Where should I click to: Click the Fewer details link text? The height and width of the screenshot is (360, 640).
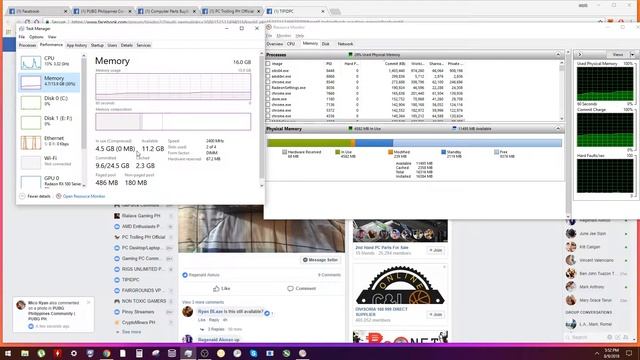39,196
